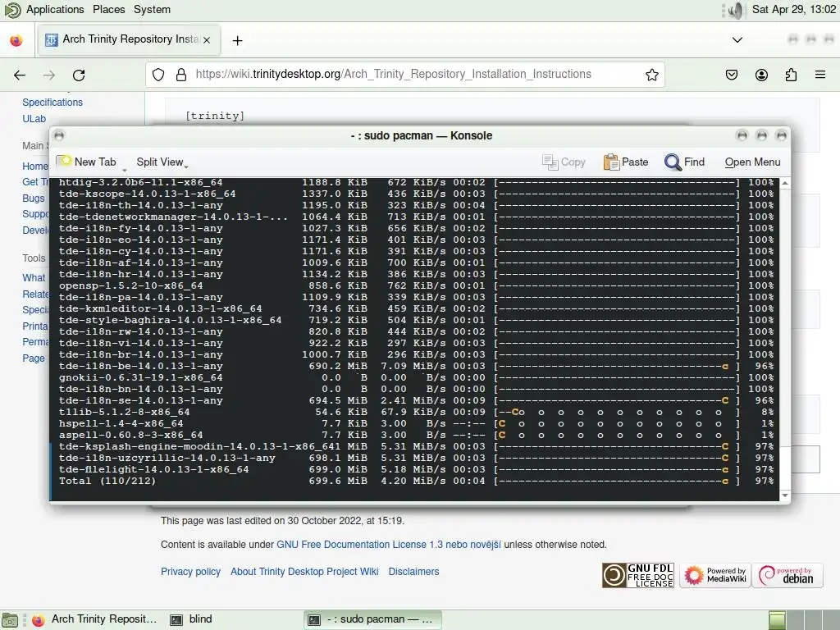The height and width of the screenshot is (630, 840).
Task: Switch to sudo pacman taskbar entry
Action: 372,619
